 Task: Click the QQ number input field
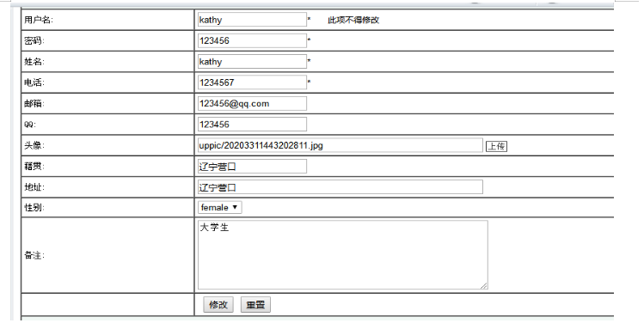coord(252,125)
